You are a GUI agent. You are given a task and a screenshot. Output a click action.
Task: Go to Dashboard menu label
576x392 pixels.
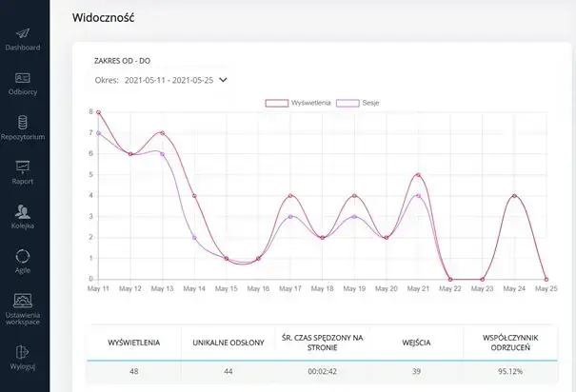(23, 47)
